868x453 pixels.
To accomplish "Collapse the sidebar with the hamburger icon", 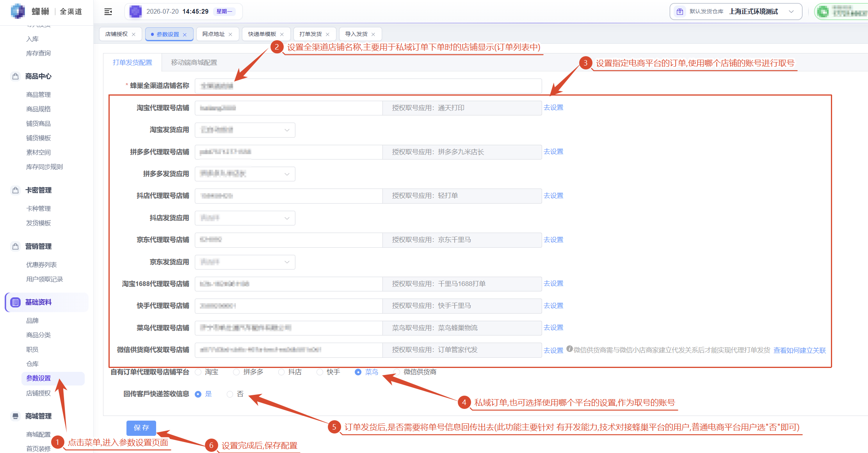I will (108, 12).
